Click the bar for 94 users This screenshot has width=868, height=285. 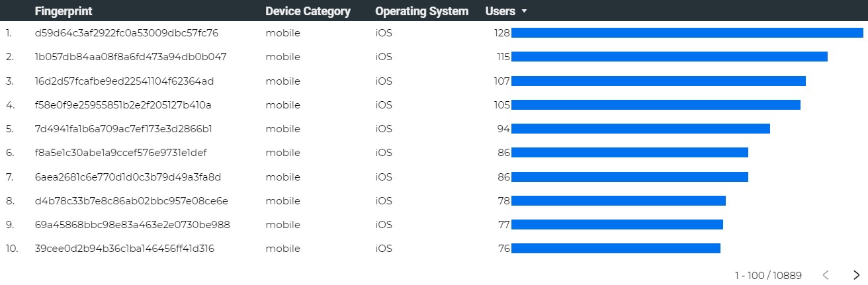tap(640, 128)
